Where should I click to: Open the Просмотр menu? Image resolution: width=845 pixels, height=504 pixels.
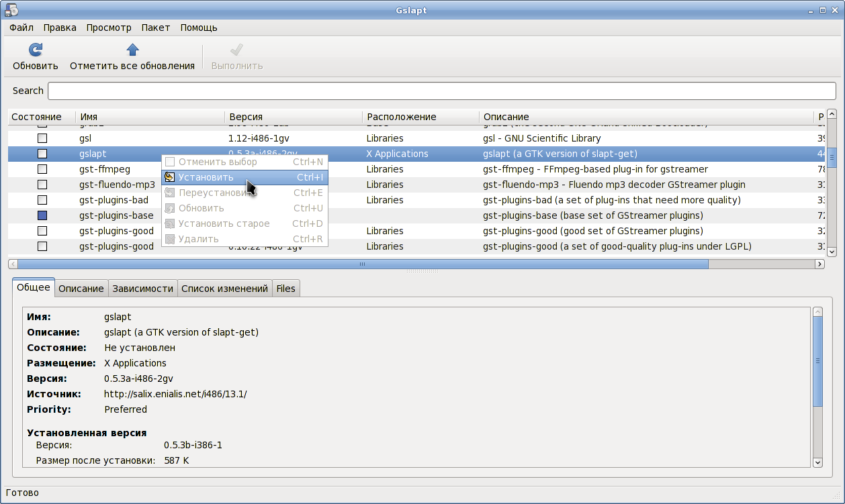tap(109, 28)
